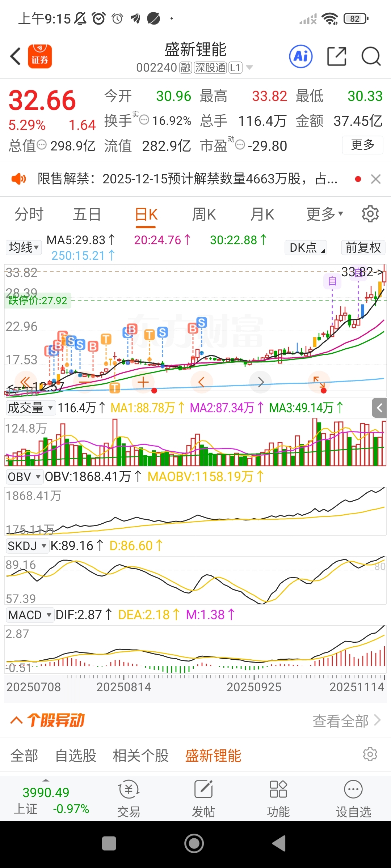This screenshot has height=868, width=391.
Task: Tap the double-left chart scroll icon
Action: pos(25,382)
